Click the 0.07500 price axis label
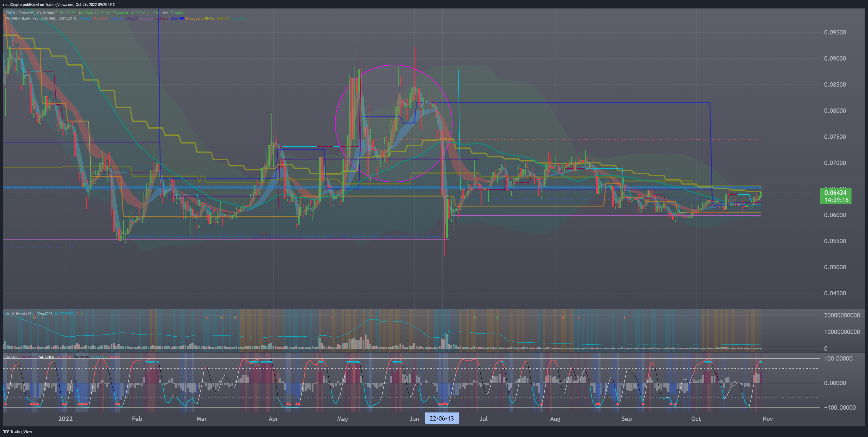 pyautogui.click(x=835, y=137)
